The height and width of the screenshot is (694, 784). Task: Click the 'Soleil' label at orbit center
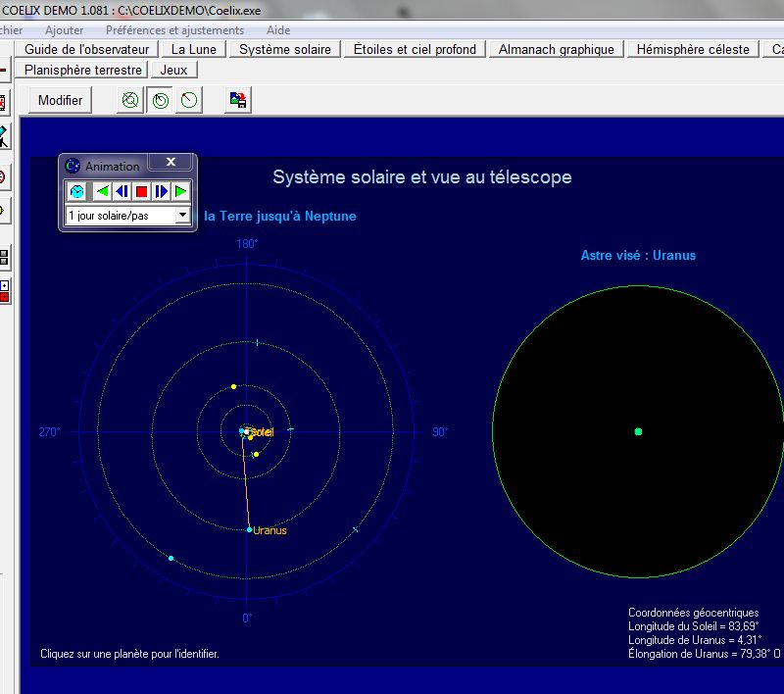click(261, 432)
